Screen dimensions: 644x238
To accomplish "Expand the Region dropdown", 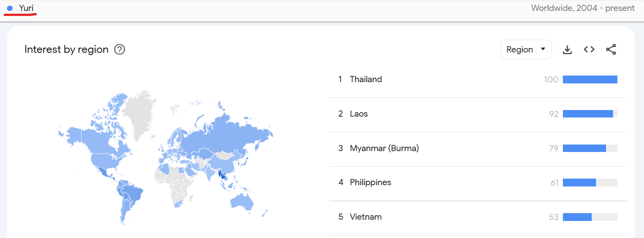I will coord(526,49).
